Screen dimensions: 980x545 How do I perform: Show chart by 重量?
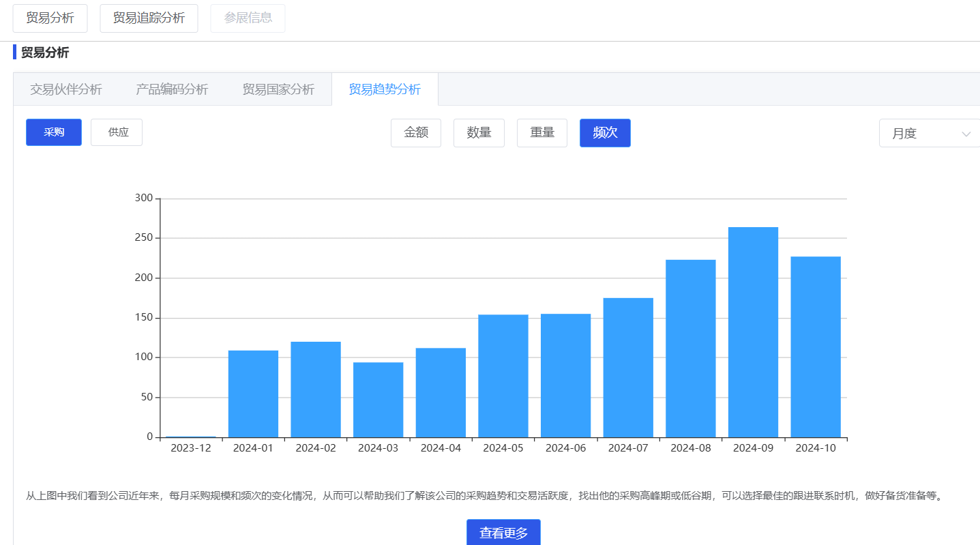[542, 133]
